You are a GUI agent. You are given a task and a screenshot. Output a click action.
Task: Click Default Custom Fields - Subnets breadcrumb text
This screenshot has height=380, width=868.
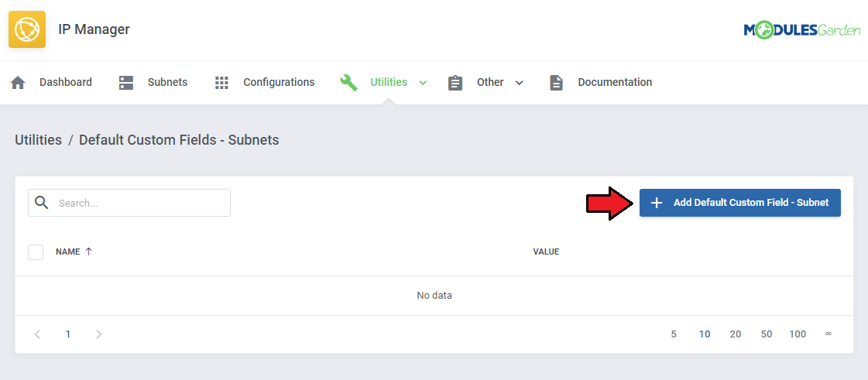click(x=179, y=140)
